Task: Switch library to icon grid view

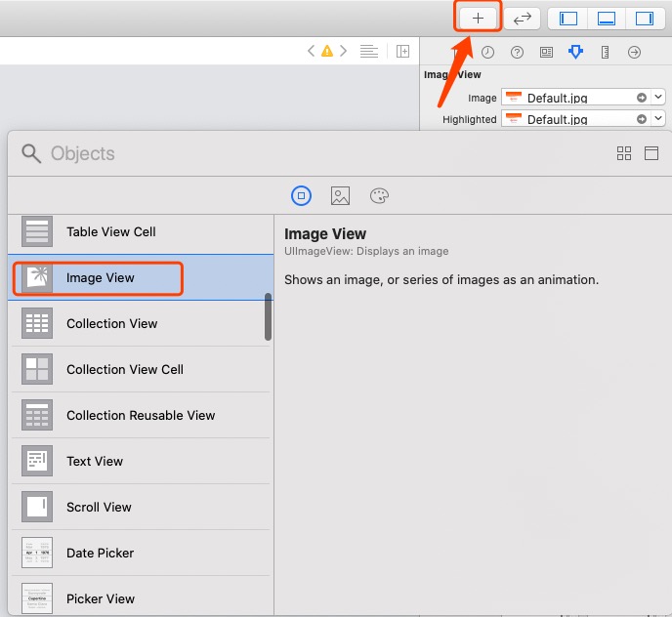Action: 624,153
